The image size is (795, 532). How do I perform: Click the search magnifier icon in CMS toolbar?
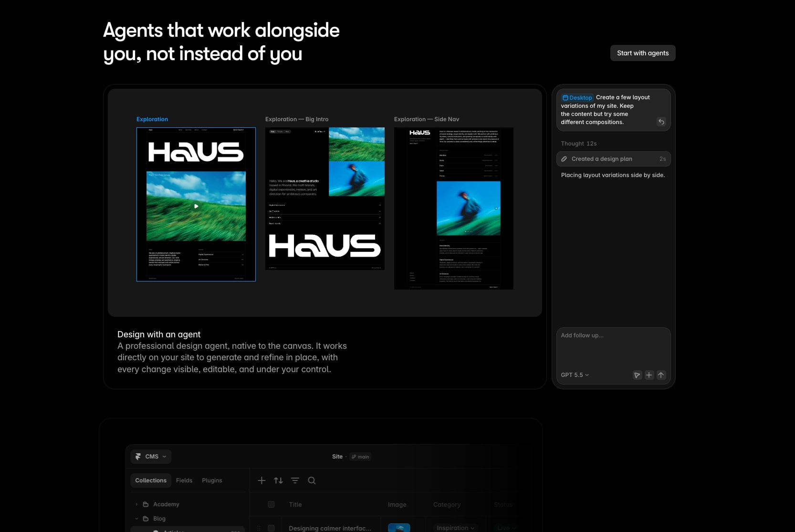tap(312, 480)
